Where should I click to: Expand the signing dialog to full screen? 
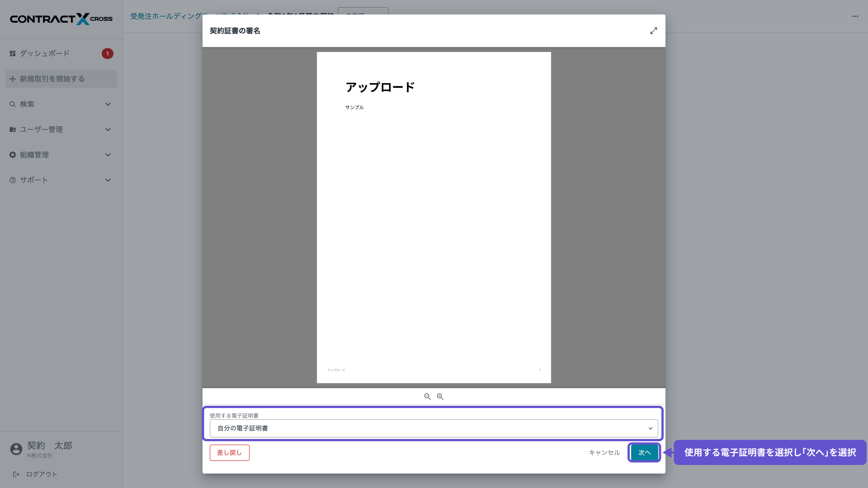click(654, 31)
